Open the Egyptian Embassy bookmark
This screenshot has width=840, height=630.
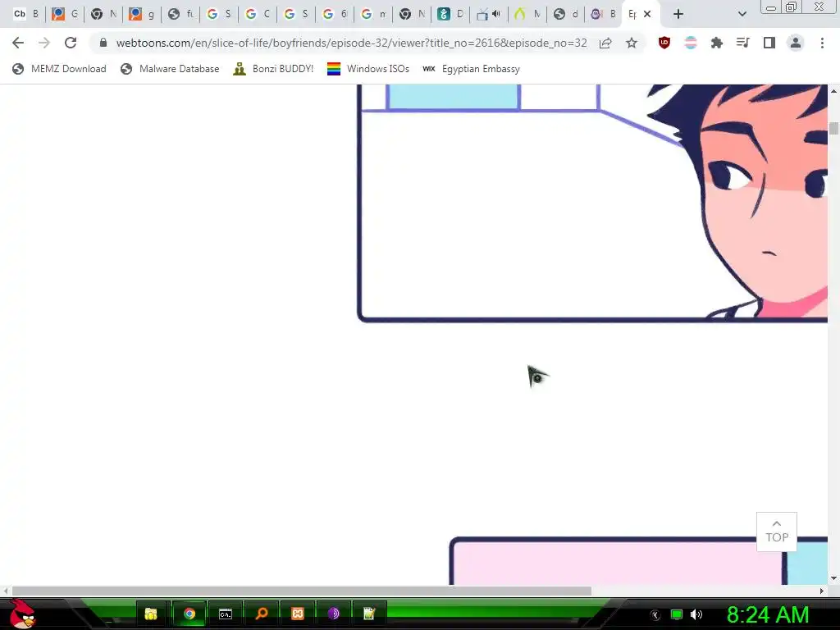pos(471,69)
